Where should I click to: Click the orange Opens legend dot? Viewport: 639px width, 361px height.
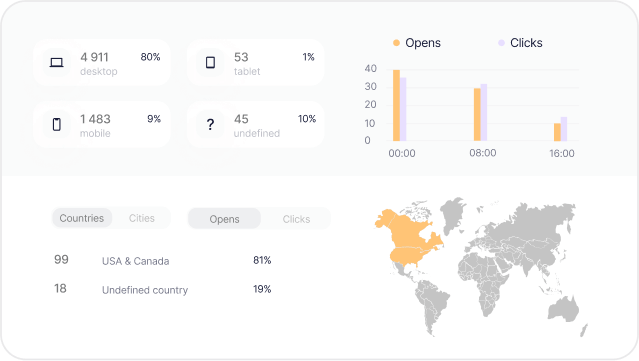click(396, 43)
